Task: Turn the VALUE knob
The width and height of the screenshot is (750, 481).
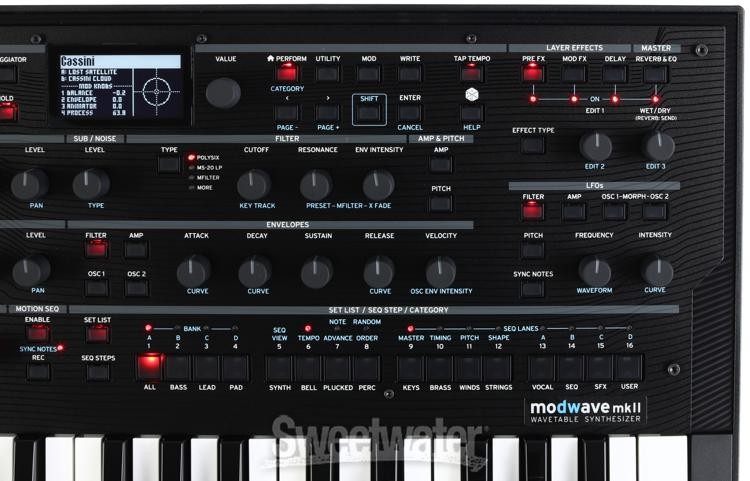Action: point(223,92)
